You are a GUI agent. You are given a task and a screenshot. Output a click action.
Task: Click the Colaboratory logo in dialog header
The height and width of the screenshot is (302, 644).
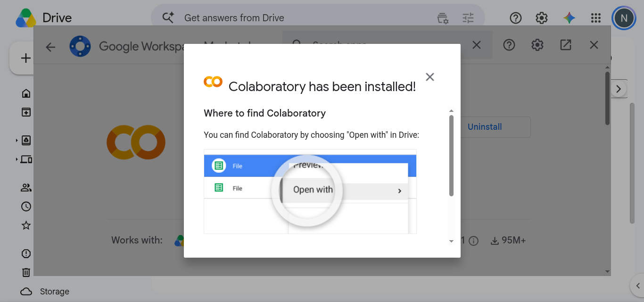(x=213, y=82)
